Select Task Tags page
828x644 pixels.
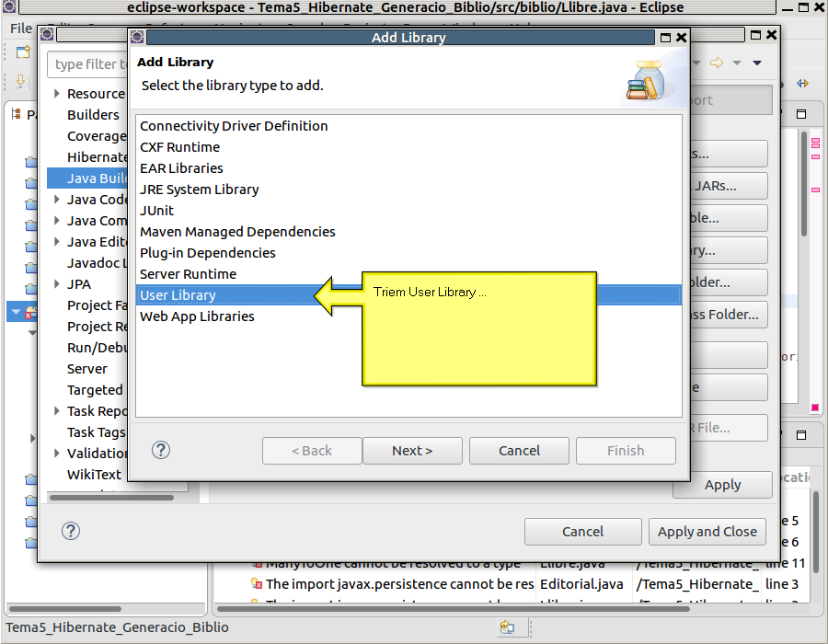(x=96, y=432)
